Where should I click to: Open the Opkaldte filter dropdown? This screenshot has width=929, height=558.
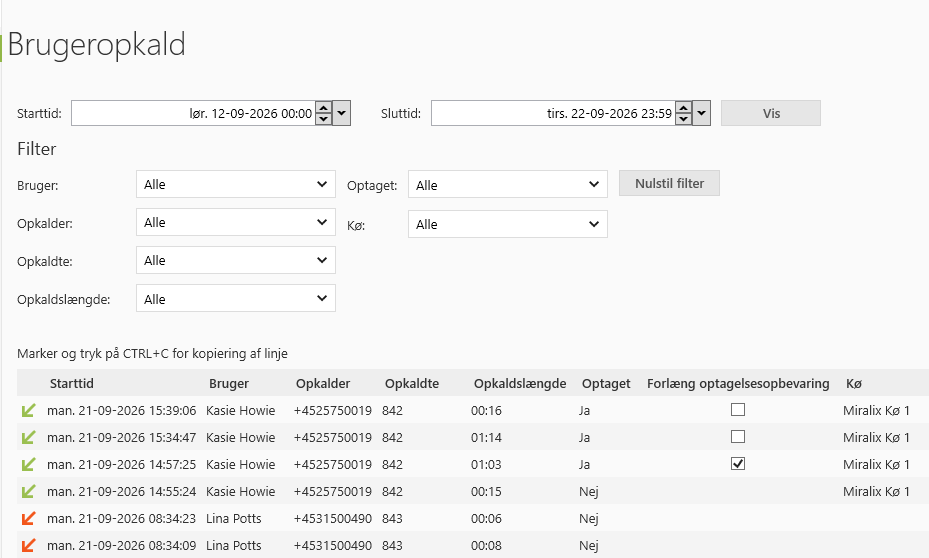click(x=236, y=260)
